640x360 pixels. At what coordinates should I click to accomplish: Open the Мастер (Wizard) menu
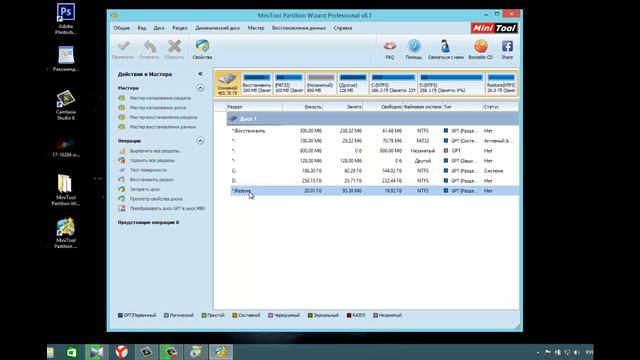pyautogui.click(x=256, y=28)
